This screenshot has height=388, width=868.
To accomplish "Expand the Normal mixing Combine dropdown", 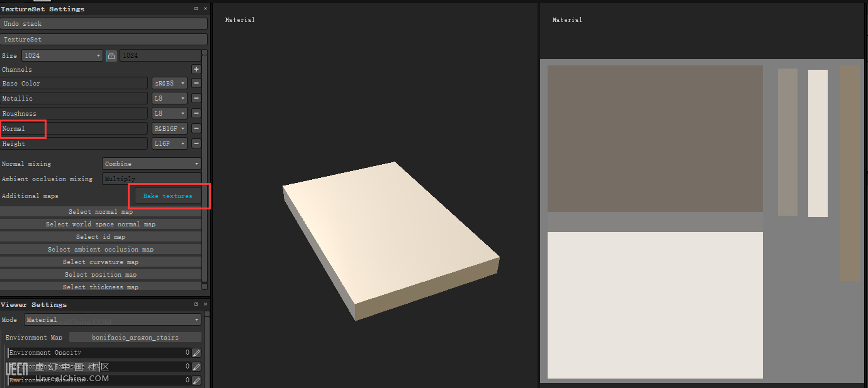I will pos(151,164).
